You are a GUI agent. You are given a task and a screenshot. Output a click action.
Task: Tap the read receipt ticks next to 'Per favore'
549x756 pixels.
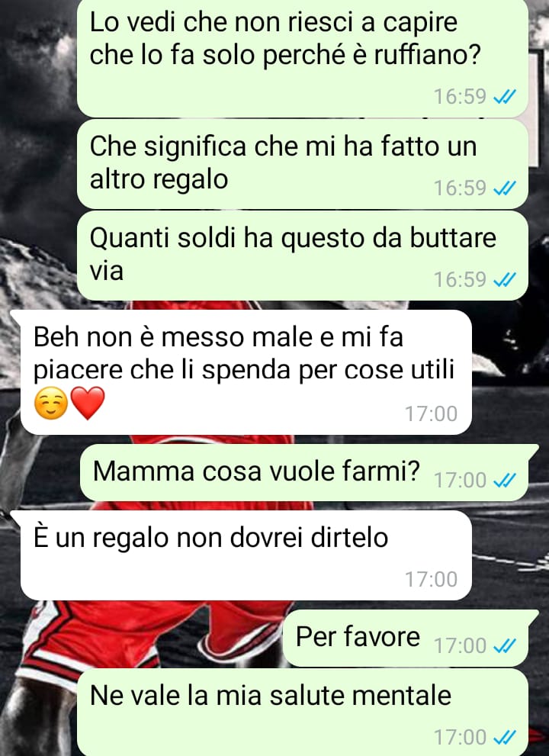505,645
